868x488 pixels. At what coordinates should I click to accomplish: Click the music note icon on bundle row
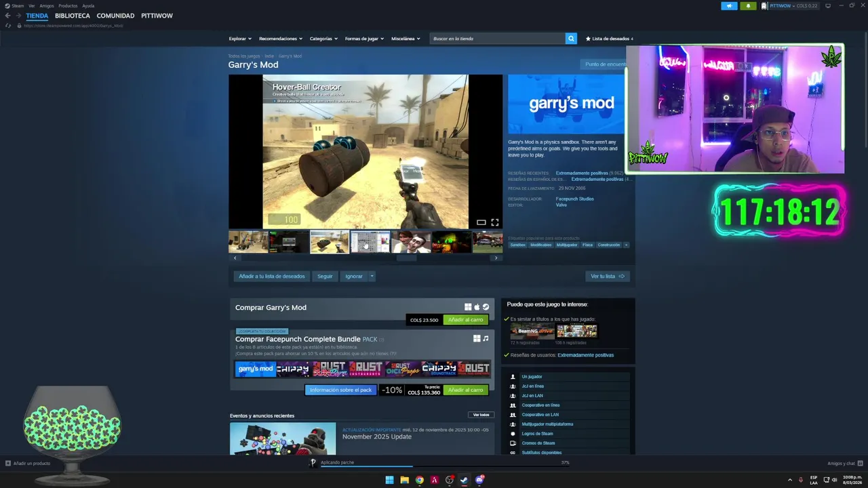[486, 338]
